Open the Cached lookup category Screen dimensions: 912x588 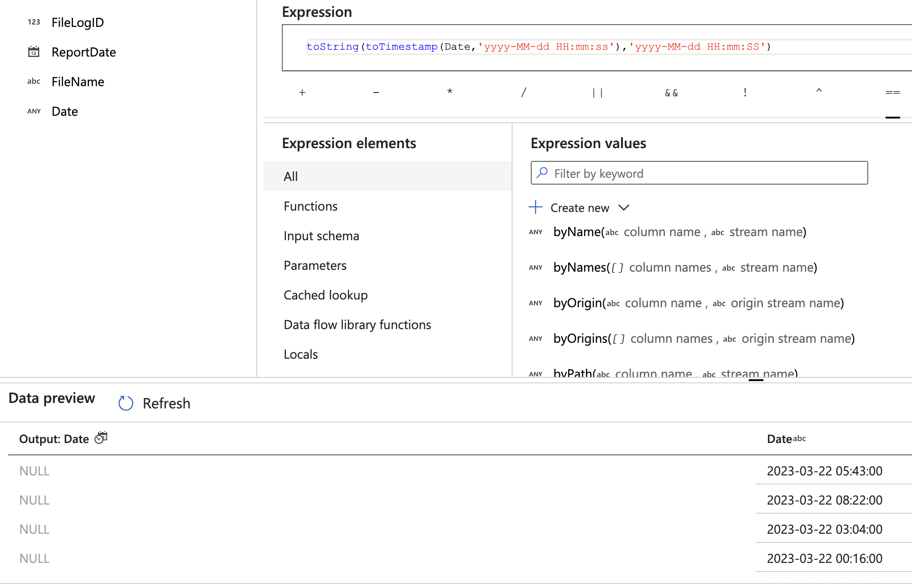pos(325,295)
